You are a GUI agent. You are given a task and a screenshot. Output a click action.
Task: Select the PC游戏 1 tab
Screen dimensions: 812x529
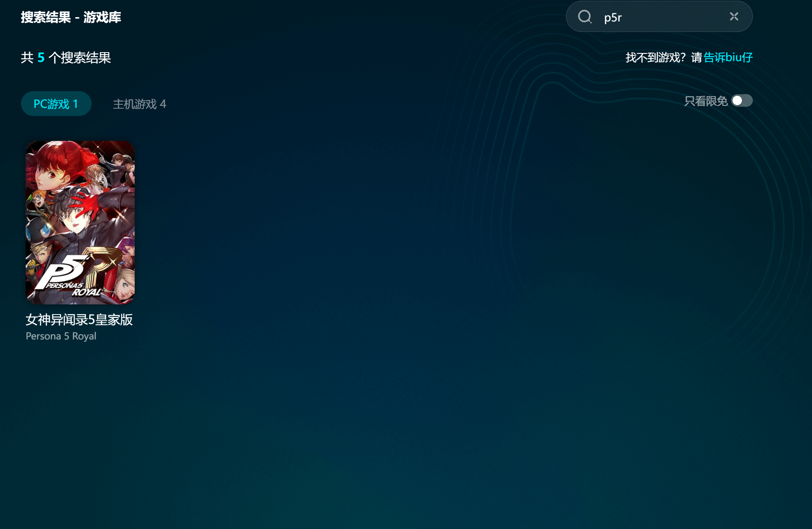(x=56, y=104)
